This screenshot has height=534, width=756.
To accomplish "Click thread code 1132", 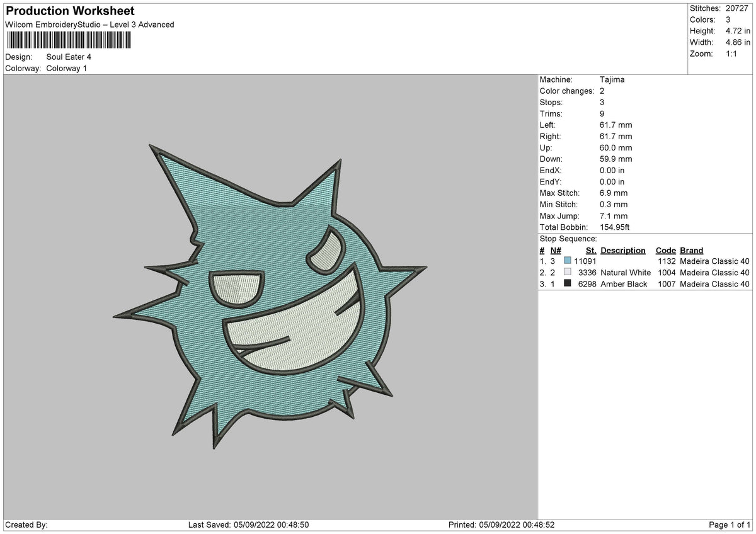I will [x=667, y=261].
